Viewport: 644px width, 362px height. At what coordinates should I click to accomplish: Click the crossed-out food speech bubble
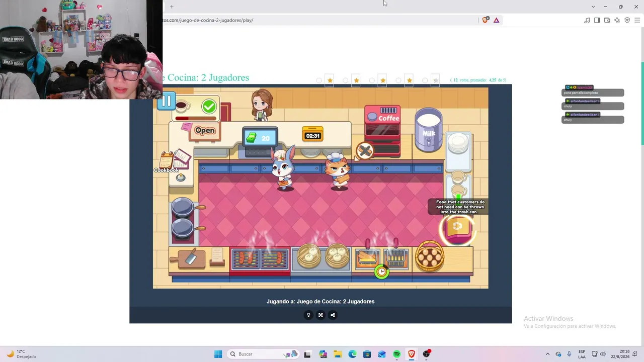pos(365,151)
